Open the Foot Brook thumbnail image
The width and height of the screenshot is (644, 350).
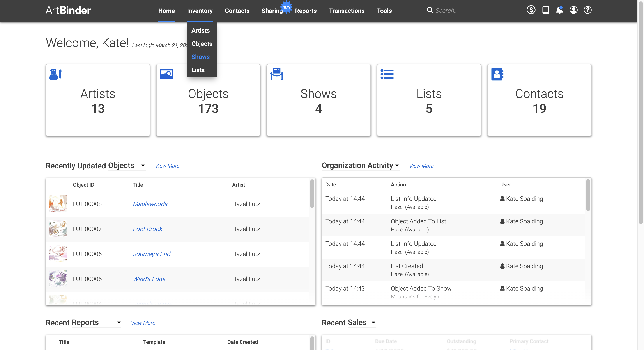click(58, 229)
